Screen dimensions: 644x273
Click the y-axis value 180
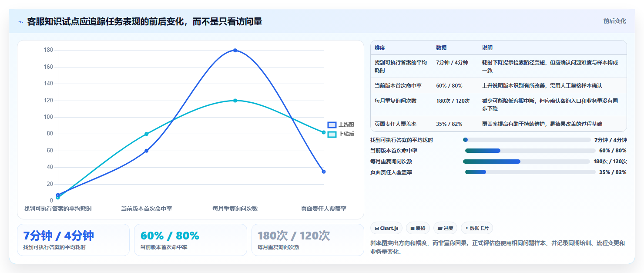(x=48, y=50)
